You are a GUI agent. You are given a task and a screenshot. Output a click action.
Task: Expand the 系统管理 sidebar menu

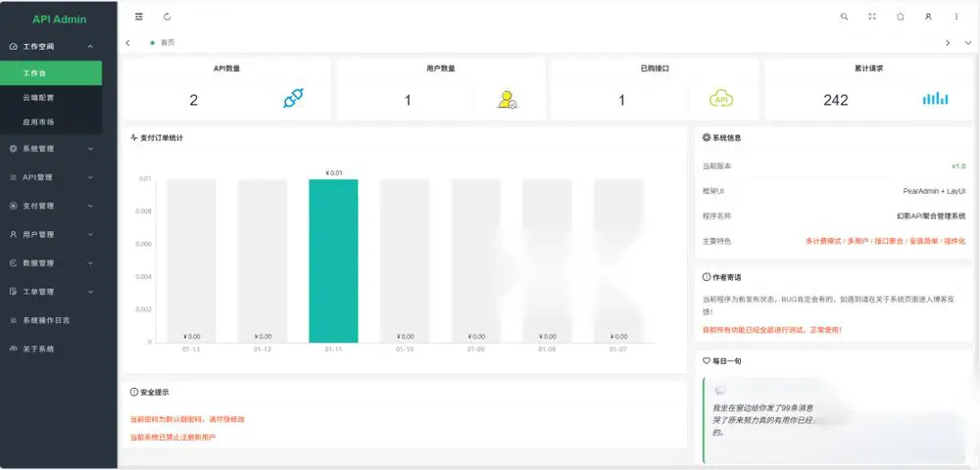point(51,149)
